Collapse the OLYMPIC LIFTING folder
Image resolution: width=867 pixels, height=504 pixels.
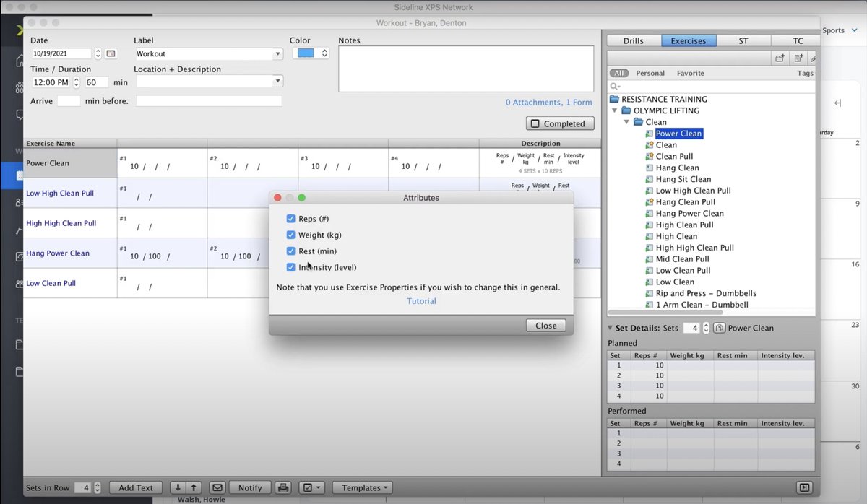pos(615,110)
